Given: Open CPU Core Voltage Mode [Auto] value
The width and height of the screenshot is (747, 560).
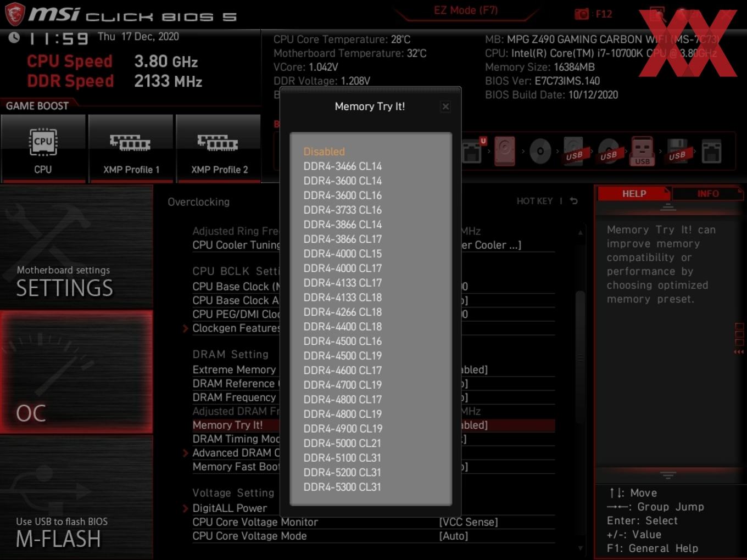Looking at the screenshot, I should (x=454, y=536).
